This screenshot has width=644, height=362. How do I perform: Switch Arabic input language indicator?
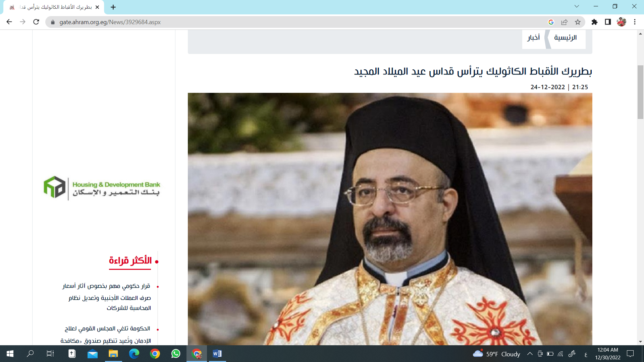(x=586, y=354)
